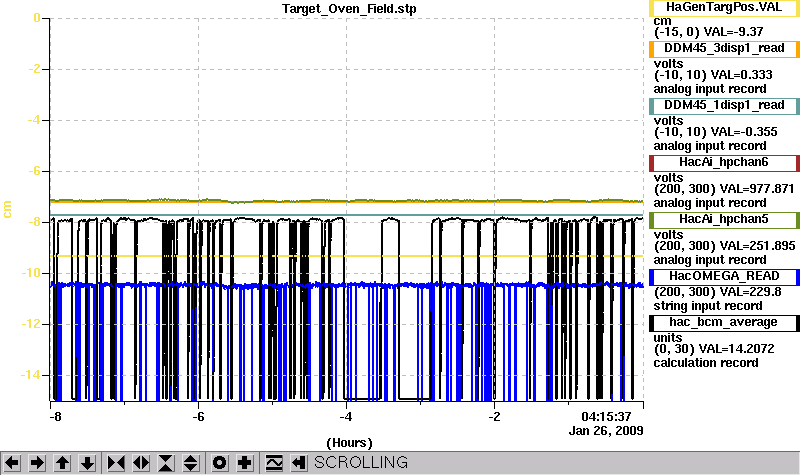The image size is (800, 475).
Task: Click the 0 tick label on y-axis
Action: coord(37,18)
